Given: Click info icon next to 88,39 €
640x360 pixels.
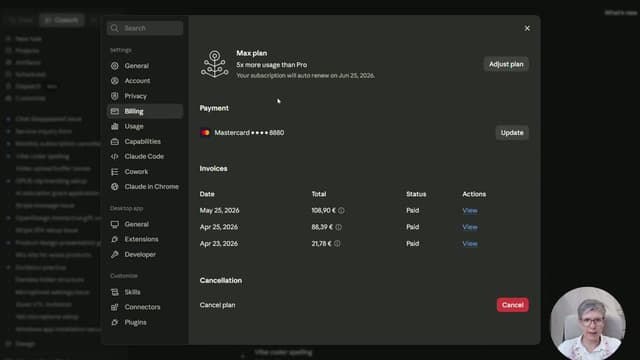Looking at the screenshot, I should (x=338, y=227).
